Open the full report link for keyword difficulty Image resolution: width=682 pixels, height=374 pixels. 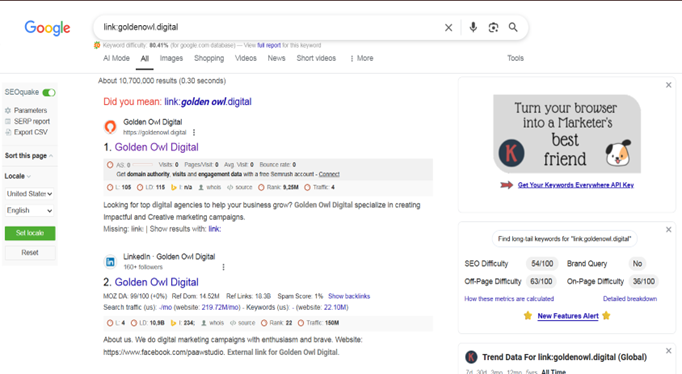click(269, 45)
